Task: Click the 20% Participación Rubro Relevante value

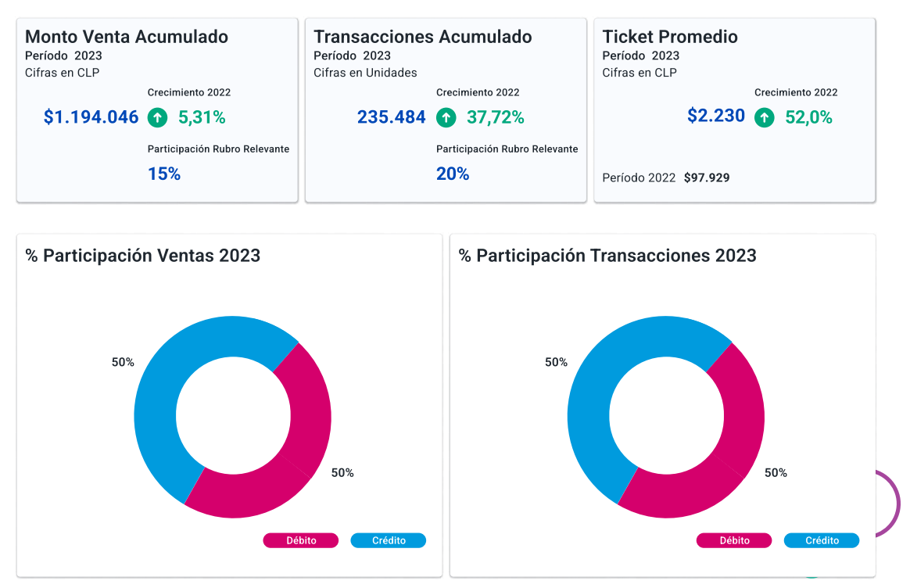Action: 453,174
